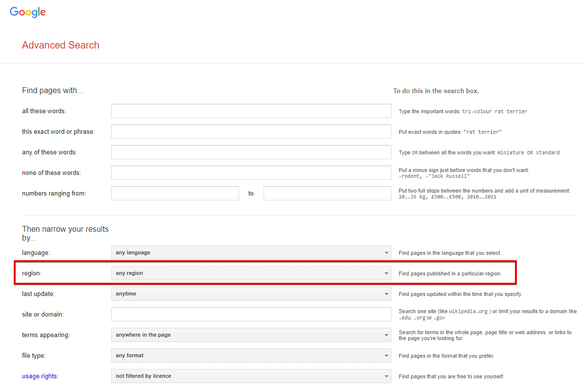Click the arrow on the file type dropdown

tap(386, 356)
